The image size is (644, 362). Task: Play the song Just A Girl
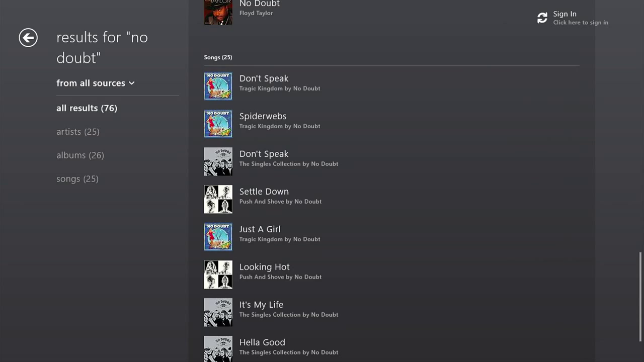pyautogui.click(x=260, y=229)
